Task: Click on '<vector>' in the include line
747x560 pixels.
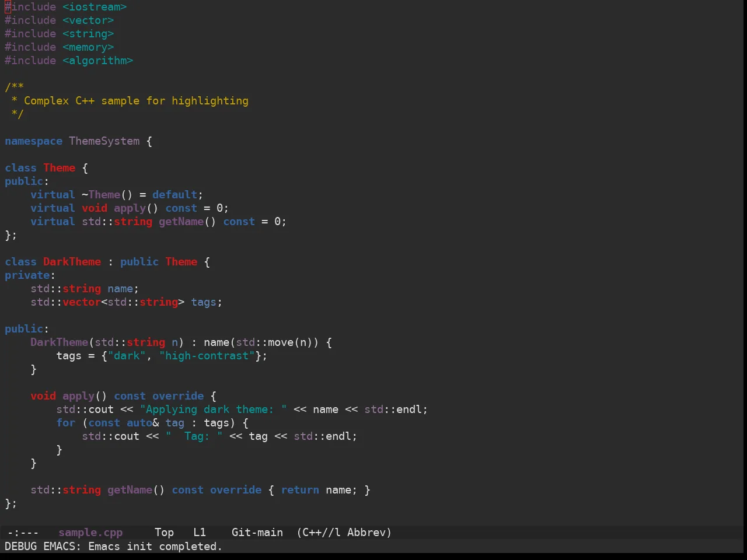Action: (x=88, y=20)
